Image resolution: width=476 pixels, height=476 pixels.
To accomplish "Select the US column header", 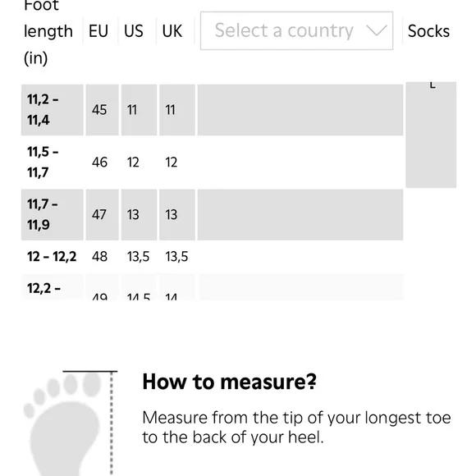I will (x=134, y=31).
